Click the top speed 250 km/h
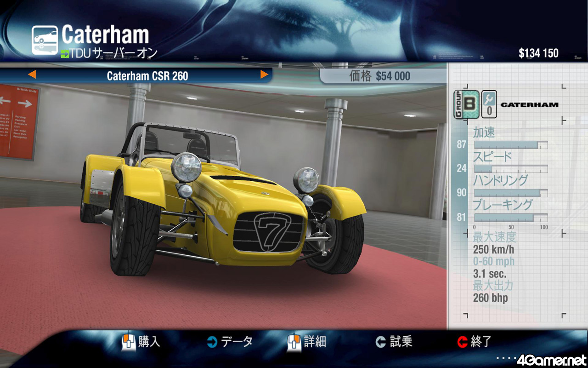The image size is (588, 368). click(494, 250)
